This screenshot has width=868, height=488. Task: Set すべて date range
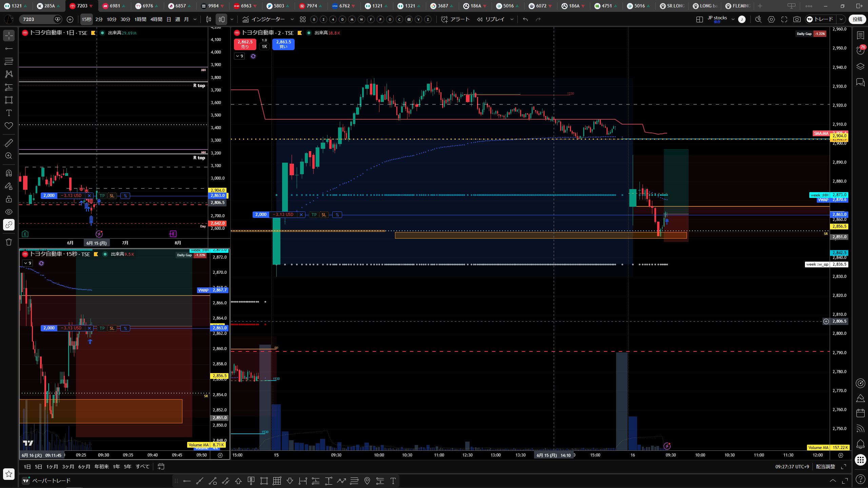pyautogui.click(x=142, y=467)
